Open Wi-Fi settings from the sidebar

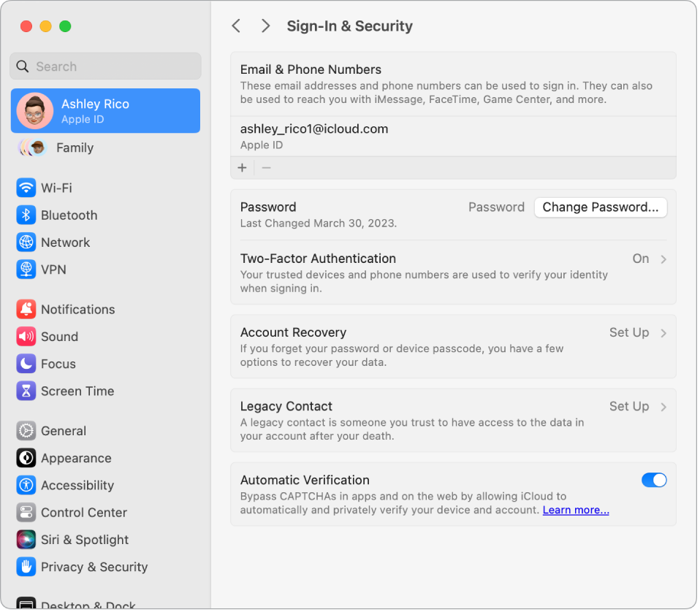coord(26,188)
